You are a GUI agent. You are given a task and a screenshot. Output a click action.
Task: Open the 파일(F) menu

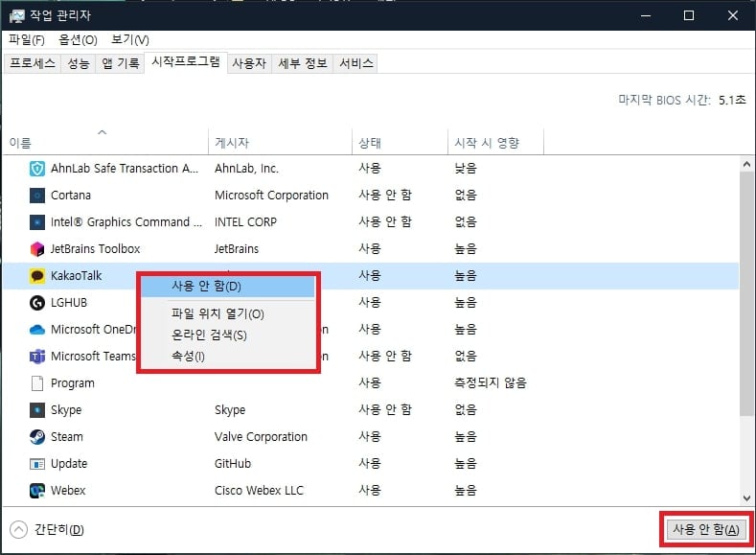pos(27,39)
